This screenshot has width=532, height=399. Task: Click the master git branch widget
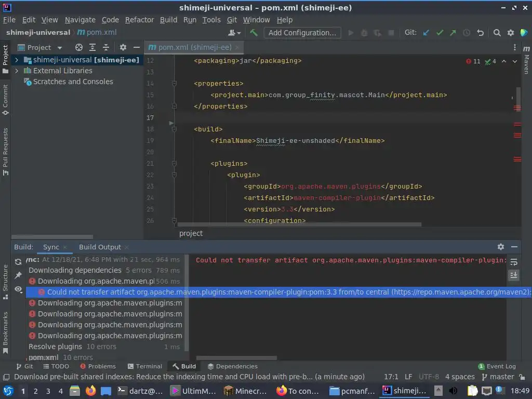tap(498, 377)
